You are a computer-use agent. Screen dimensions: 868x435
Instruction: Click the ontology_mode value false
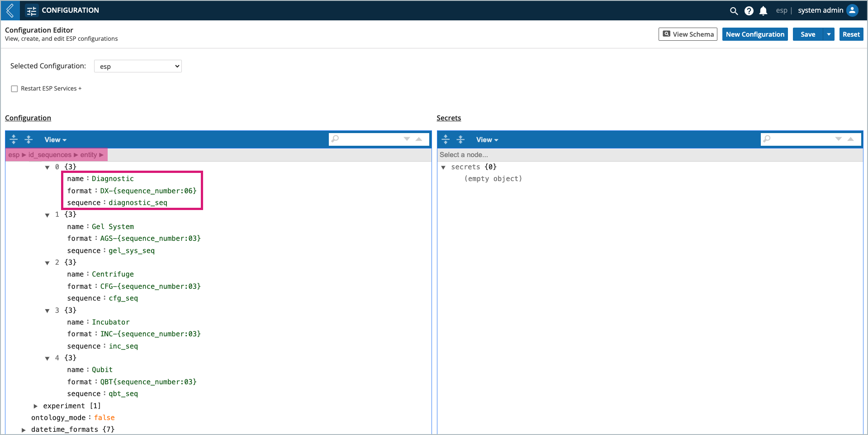104,418
